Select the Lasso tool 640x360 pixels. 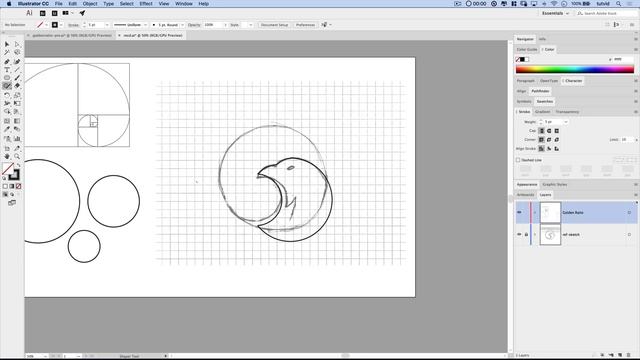(17, 53)
